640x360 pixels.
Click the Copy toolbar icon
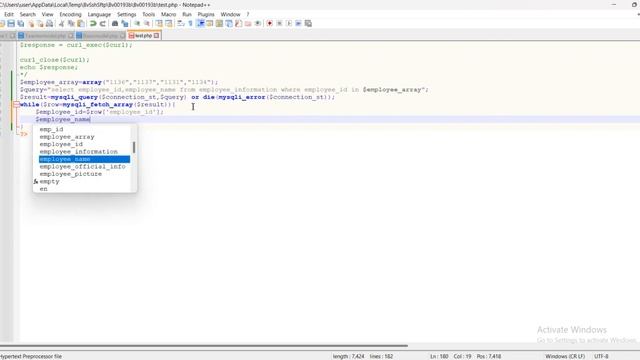pyautogui.click(x=71, y=24)
